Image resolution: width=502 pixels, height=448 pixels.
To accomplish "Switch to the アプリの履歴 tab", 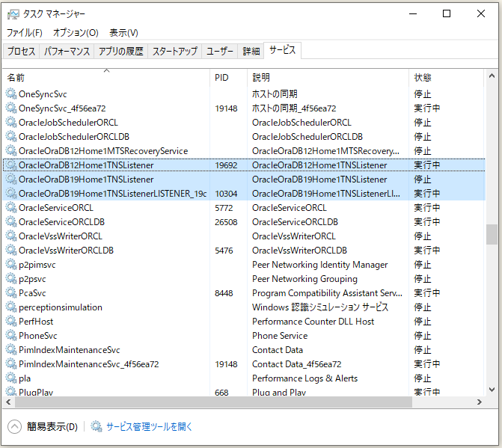I will [x=120, y=51].
